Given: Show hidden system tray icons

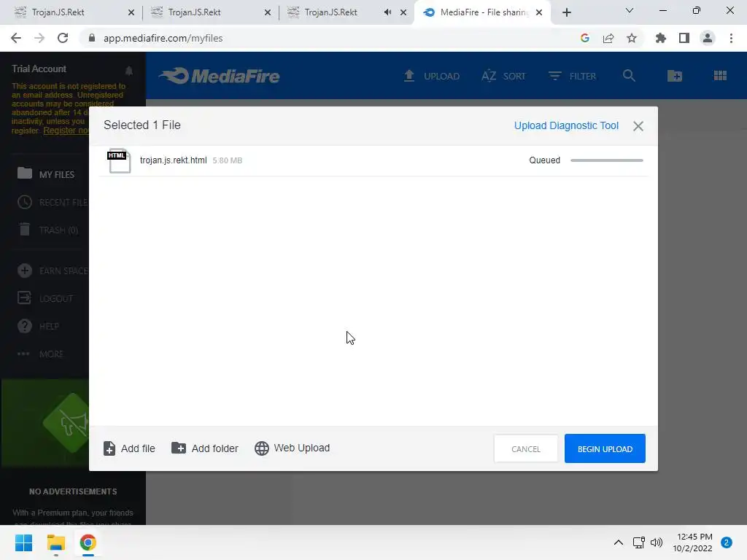Looking at the screenshot, I should pyautogui.click(x=618, y=542).
